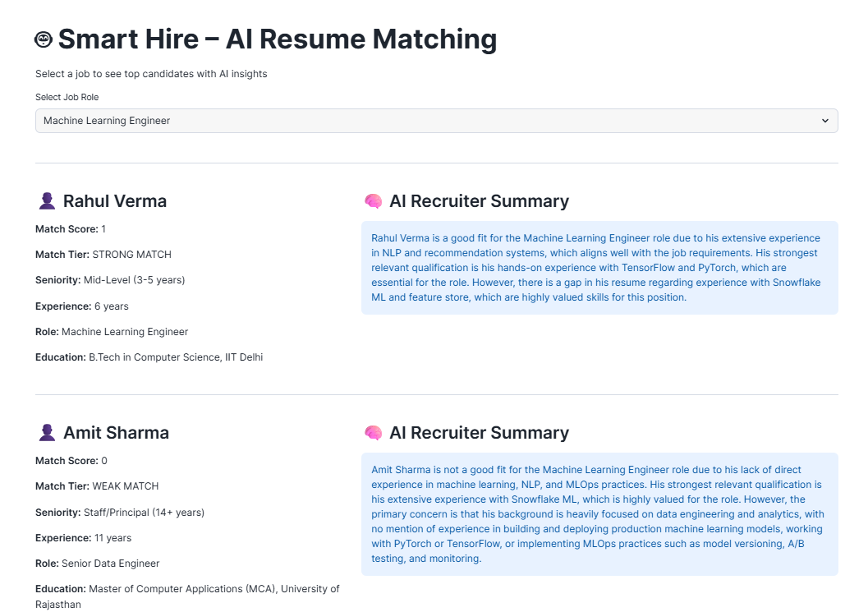Click Rahul Verma's Mid-Level seniority line

tap(110, 280)
